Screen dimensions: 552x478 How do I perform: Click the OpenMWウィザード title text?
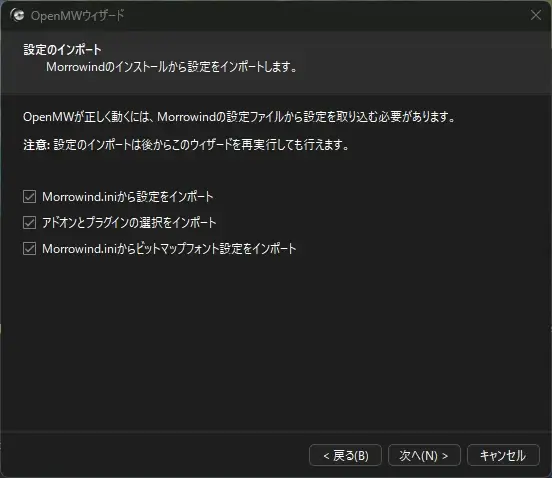pos(77,15)
